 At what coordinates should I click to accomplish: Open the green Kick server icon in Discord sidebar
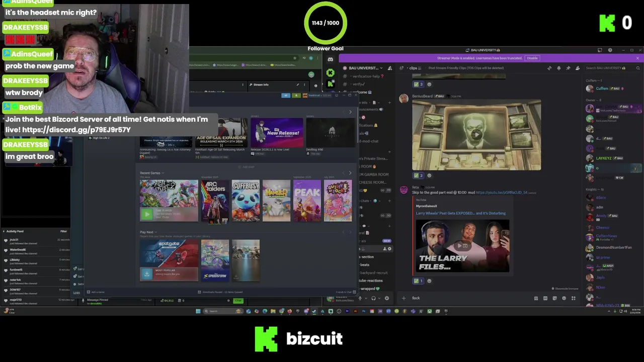(330, 73)
